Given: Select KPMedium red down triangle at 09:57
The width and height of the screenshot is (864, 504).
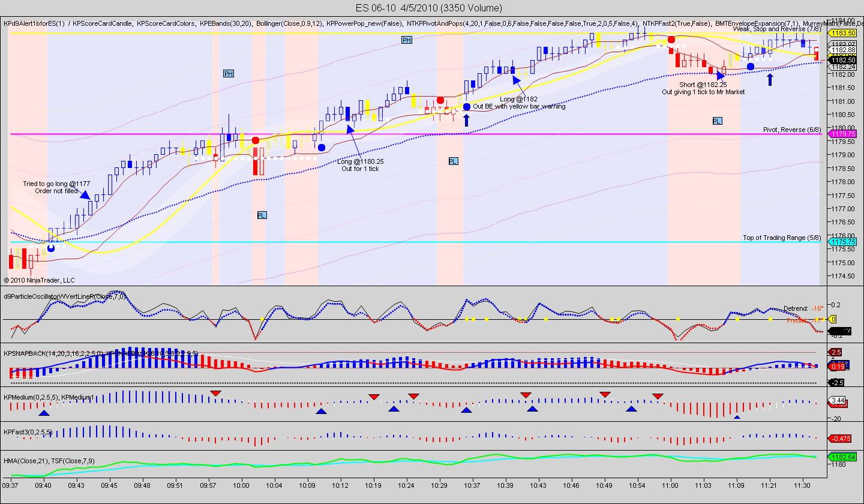Looking at the screenshot, I should point(216,393).
